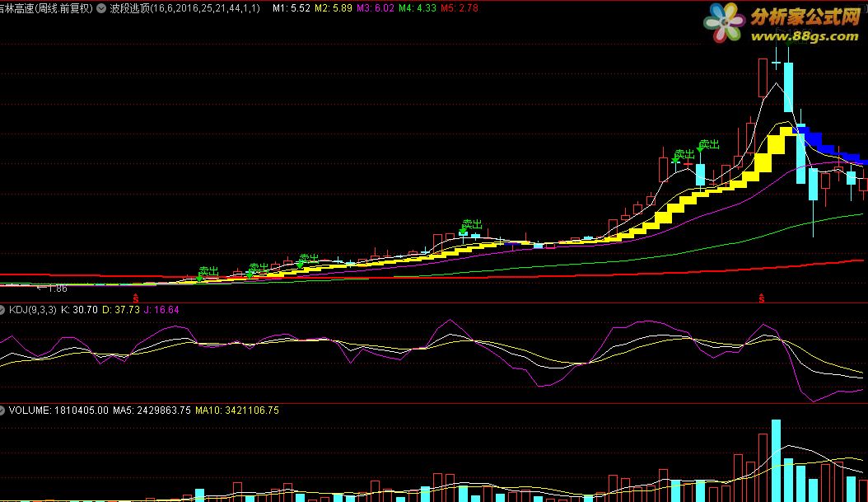Click the green M4: 4.33 value
The width and height of the screenshot is (868, 502).
coord(418,8)
